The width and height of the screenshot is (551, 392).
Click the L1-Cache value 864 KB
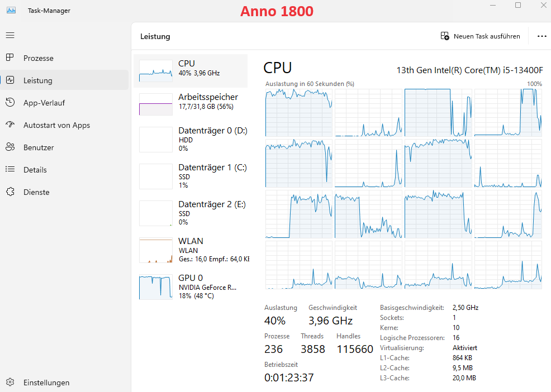tap(463, 358)
